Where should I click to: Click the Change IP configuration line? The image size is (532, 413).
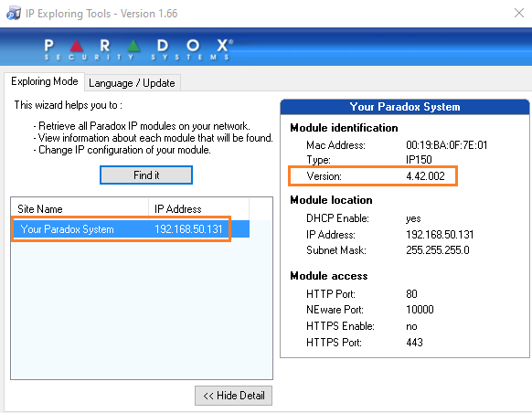tap(122, 150)
